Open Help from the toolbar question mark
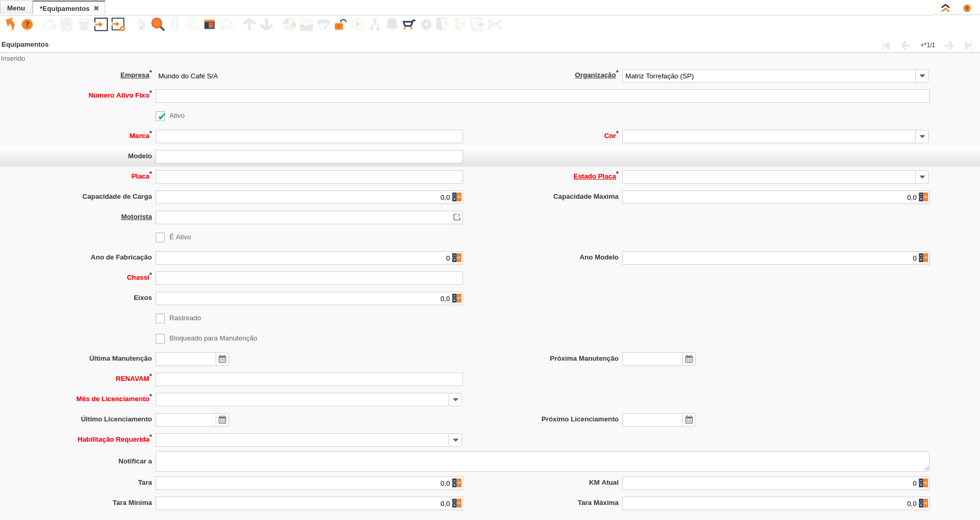Screen dimensions: 980x520 [27, 24]
